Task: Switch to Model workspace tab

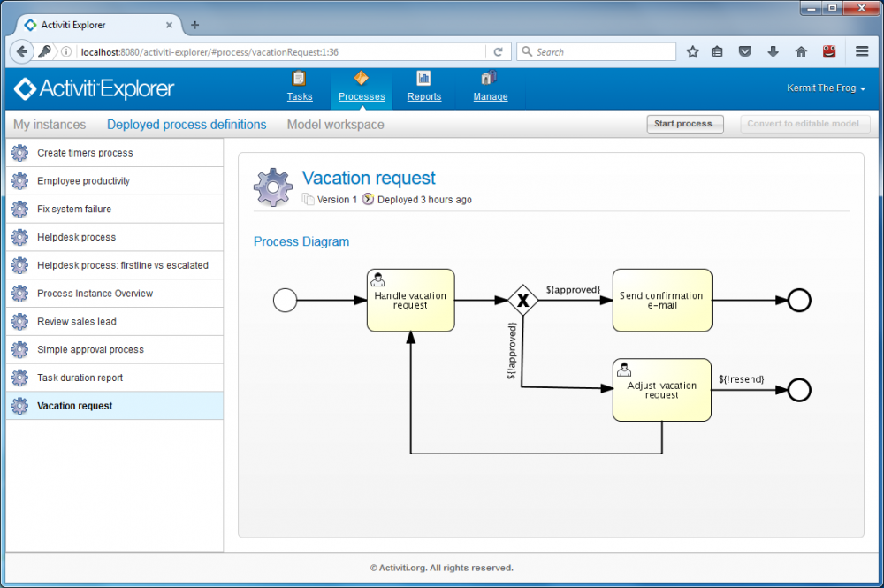Action: 335,125
